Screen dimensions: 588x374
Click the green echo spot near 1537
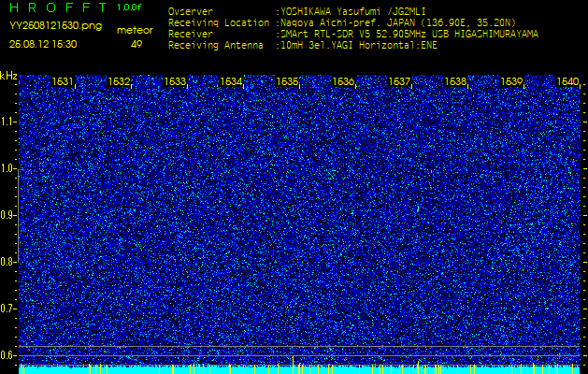click(418, 209)
